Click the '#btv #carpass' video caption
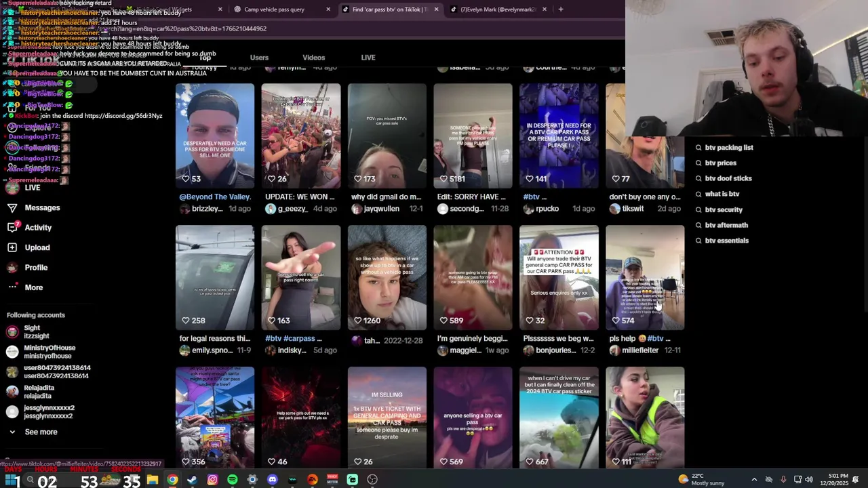The image size is (868, 488). pyautogui.click(x=294, y=339)
